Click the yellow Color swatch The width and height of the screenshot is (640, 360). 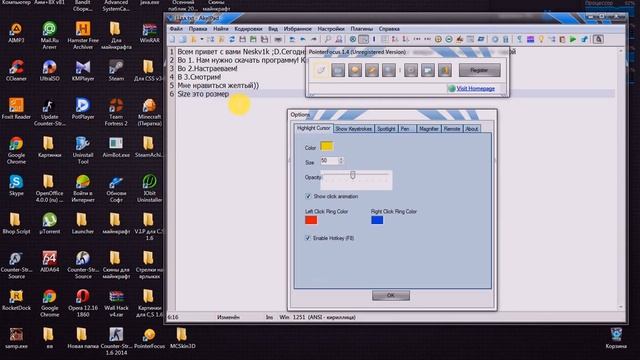point(327,146)
